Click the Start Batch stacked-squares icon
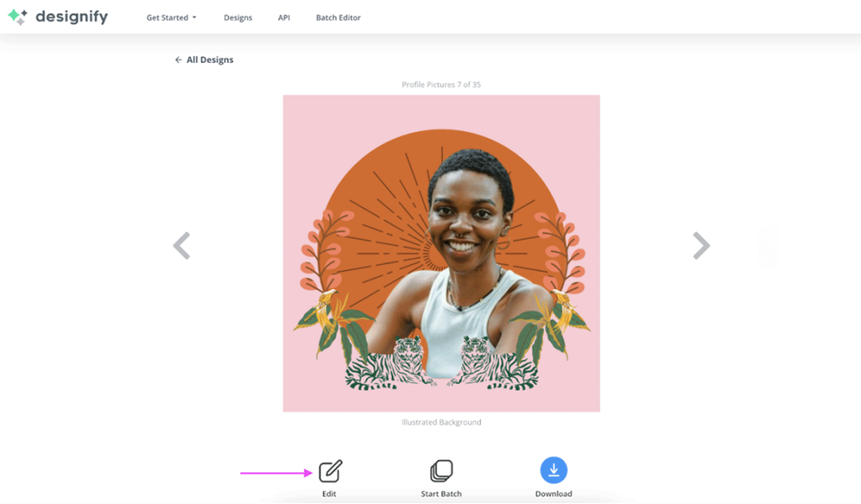The height and width of the screenshot is (504, 861). [441, 470]
